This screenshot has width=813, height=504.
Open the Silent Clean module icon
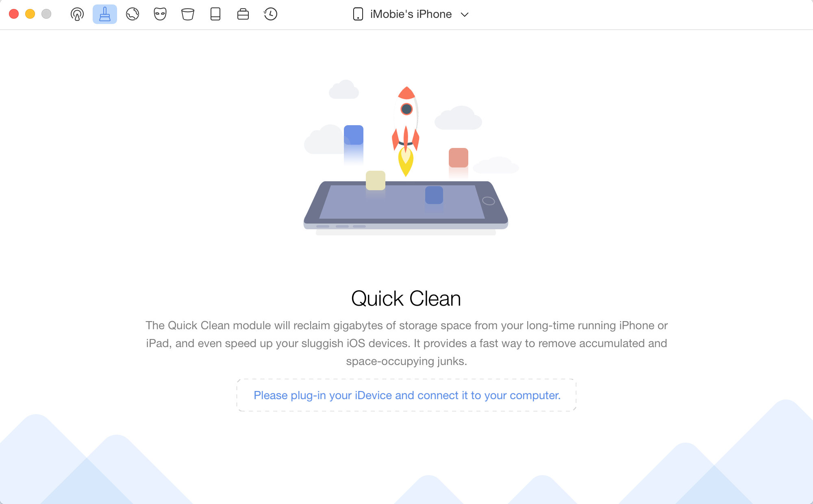pos(77,14)
